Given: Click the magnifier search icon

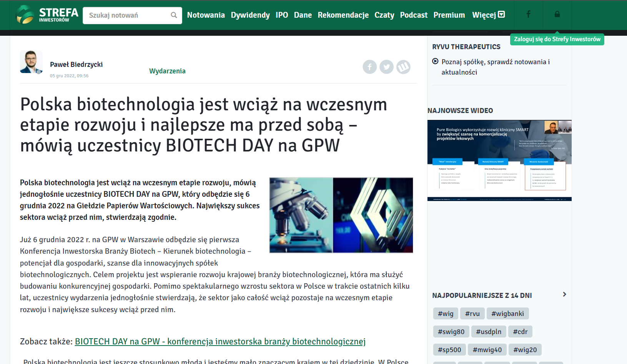Looking at the screenshot, I should tap(174, 15).
